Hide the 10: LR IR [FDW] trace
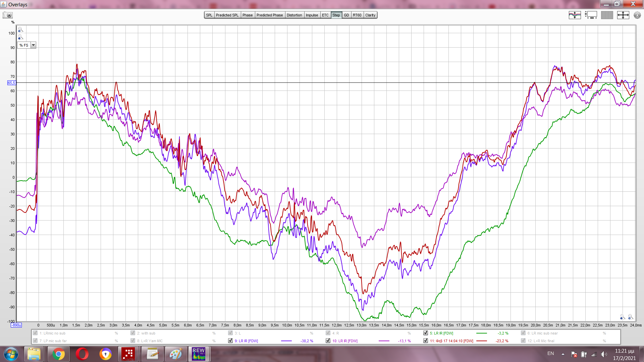This screenshot has width=644, height=362. (x=328, y=341)
